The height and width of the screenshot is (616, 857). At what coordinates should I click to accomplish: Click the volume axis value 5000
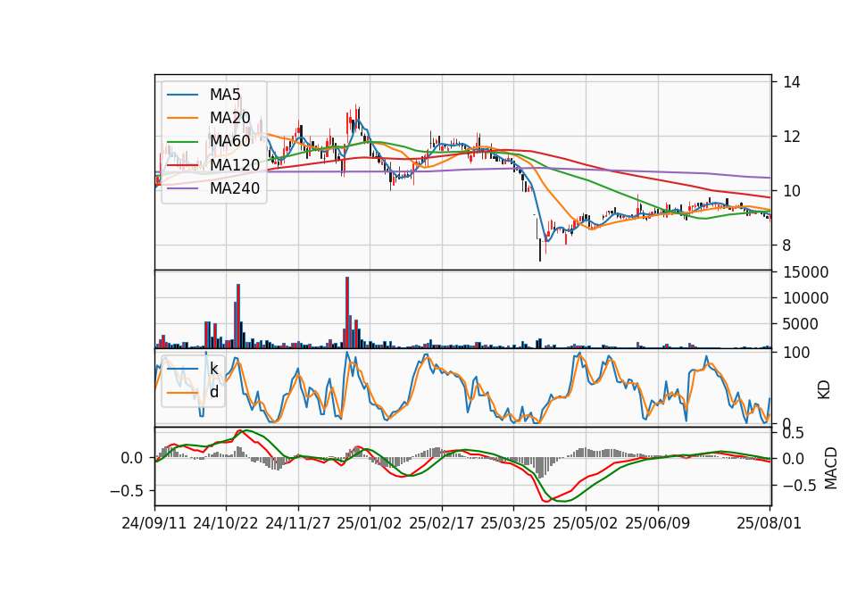click(x=801, y=324)
